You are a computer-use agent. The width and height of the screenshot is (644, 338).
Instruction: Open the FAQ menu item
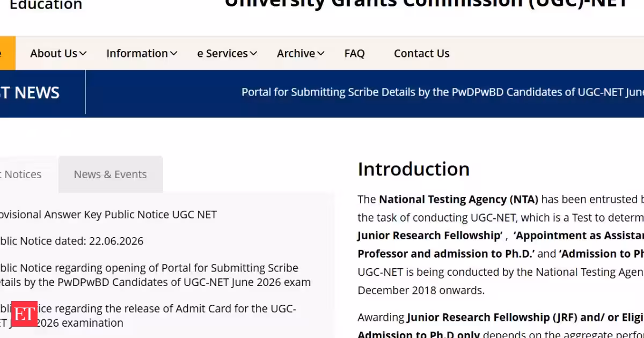click(x=355, y=54)
